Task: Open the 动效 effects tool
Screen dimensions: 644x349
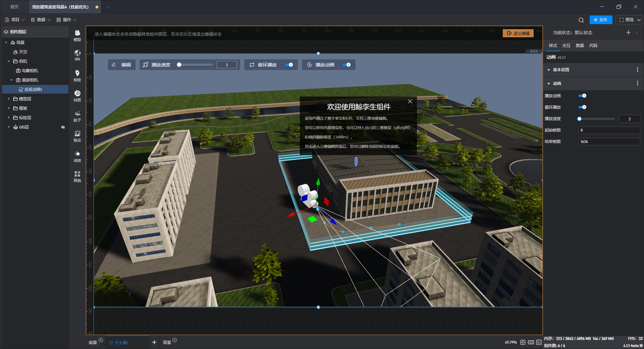Action: [77, 156]
